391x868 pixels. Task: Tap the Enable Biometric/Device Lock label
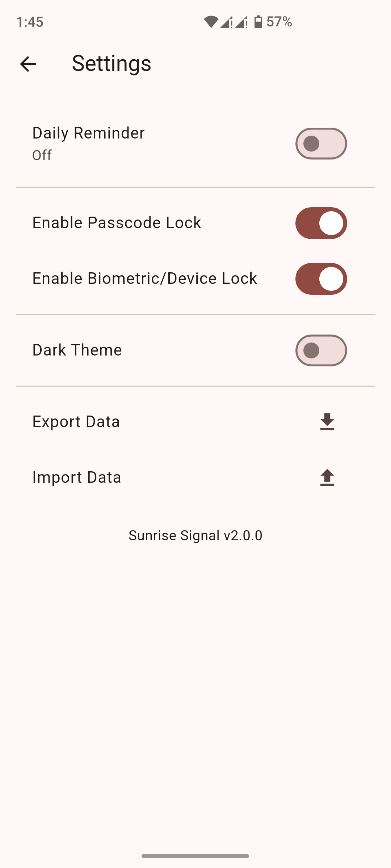(x=144, y=278)
